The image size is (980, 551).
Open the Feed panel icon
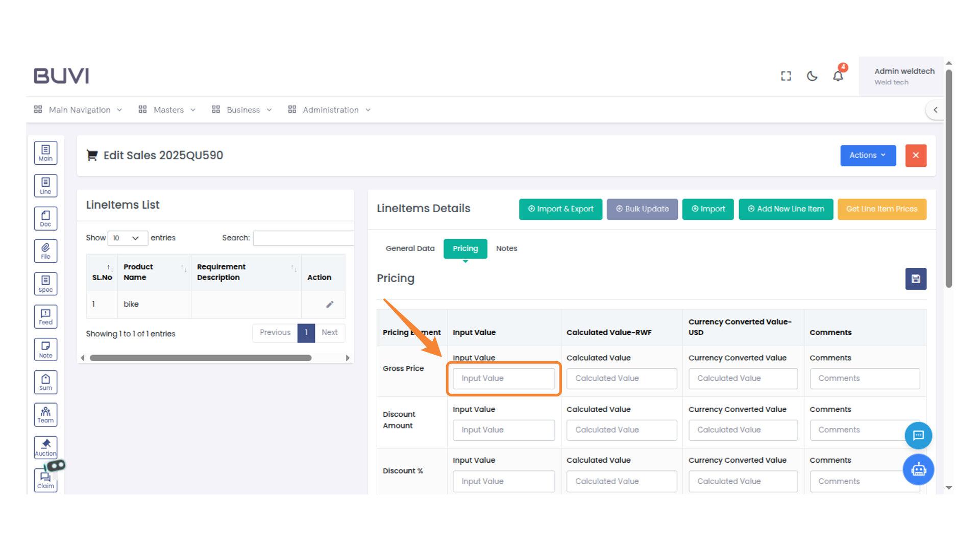45,316
